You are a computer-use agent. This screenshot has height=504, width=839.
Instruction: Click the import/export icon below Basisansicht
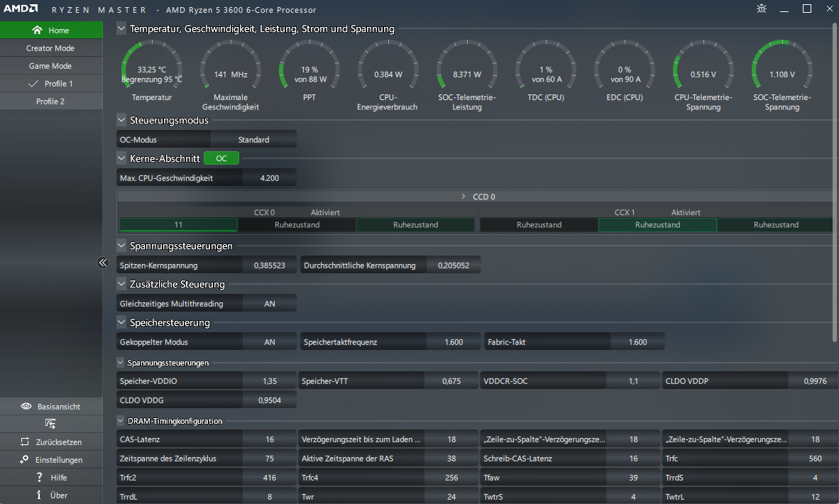click(50, 424)
